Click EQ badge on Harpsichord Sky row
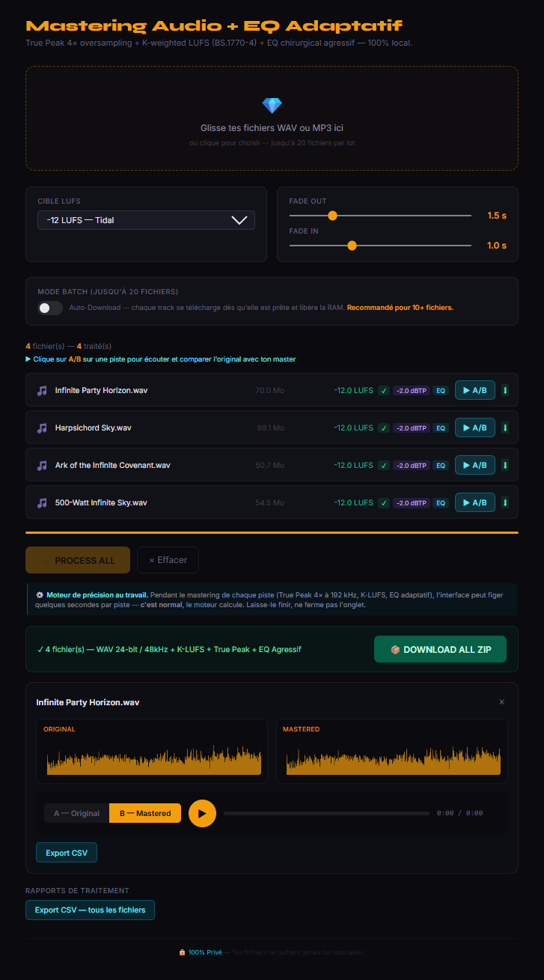 point(441,427)
